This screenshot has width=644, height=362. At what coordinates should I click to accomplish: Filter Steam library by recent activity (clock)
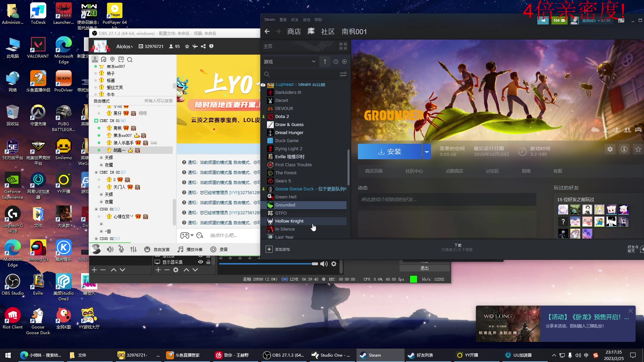point(336,62)
